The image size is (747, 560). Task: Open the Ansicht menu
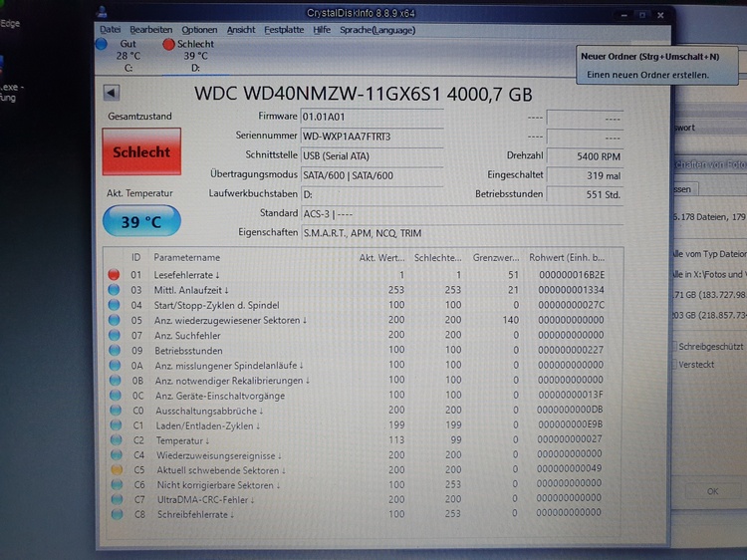coord(241,30)
